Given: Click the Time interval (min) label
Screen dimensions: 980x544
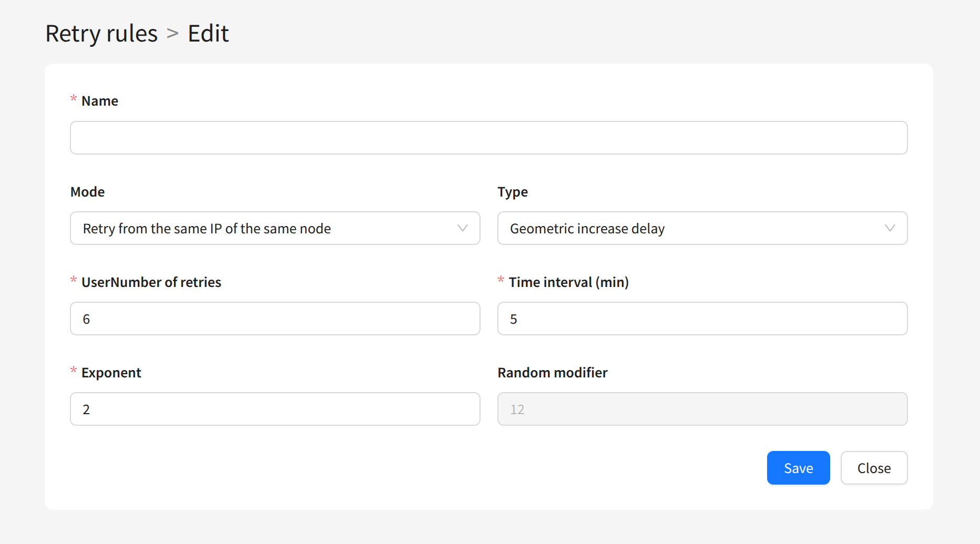Looking at the screenshot, I should click(568, 282).
